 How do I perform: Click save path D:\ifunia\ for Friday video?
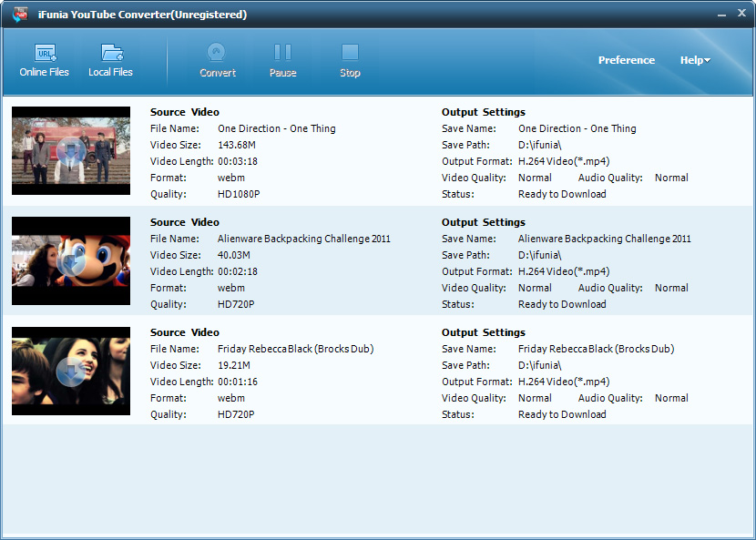click(539, 365)
